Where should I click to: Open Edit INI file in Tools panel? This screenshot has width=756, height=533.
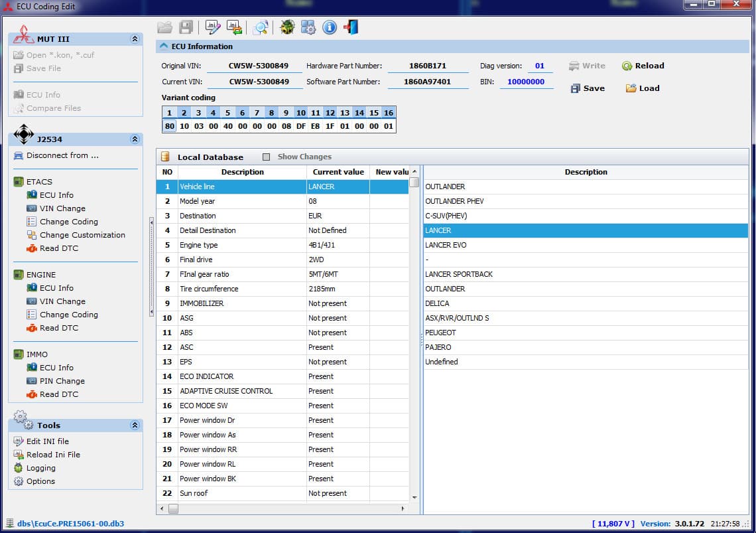[47, 441]
